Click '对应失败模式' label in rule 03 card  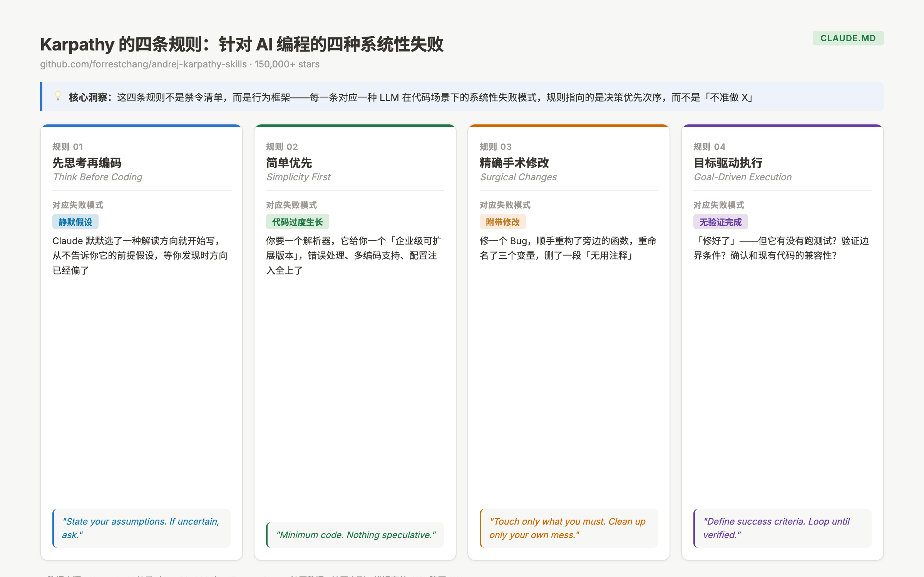click(505, 205)
